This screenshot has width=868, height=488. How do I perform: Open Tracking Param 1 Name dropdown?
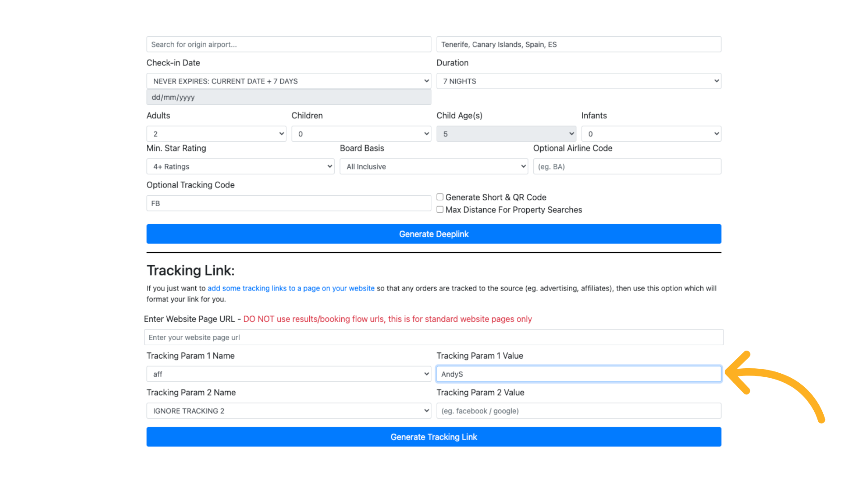(x=288, y=374)
